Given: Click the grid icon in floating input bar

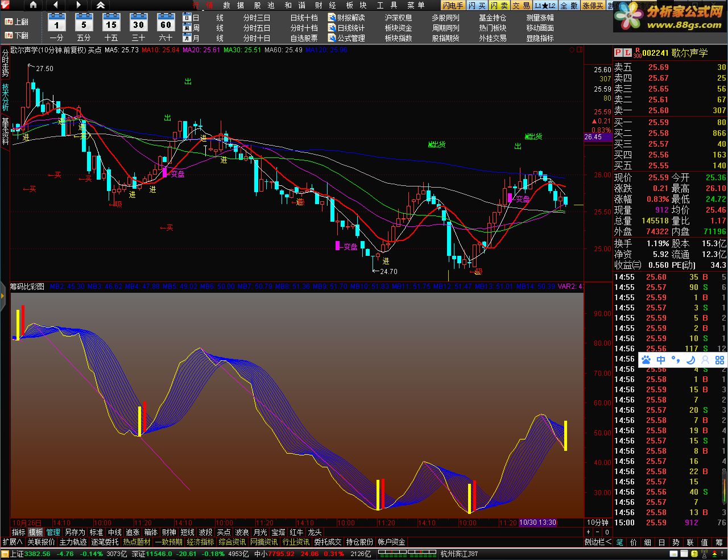Looking at the screenshot, I should (719, 360).
